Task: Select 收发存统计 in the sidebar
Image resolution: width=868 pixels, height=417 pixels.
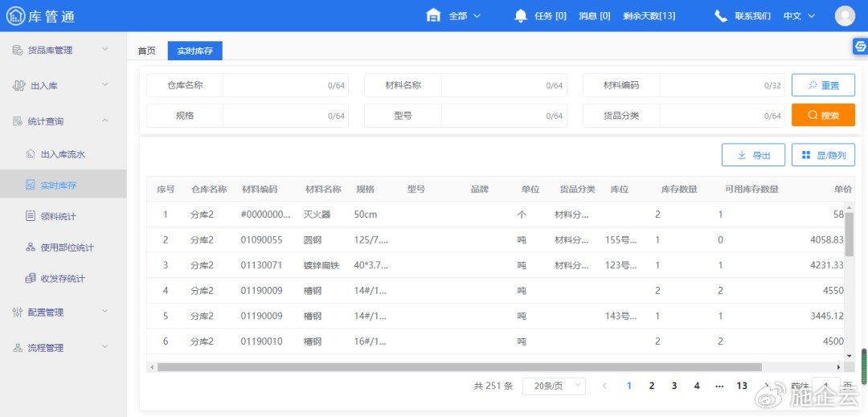Action: tap(63, 279)
